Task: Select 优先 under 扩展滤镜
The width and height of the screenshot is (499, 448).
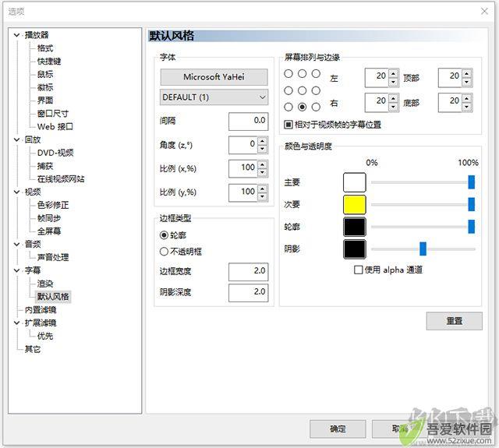Action: point(45,336)
